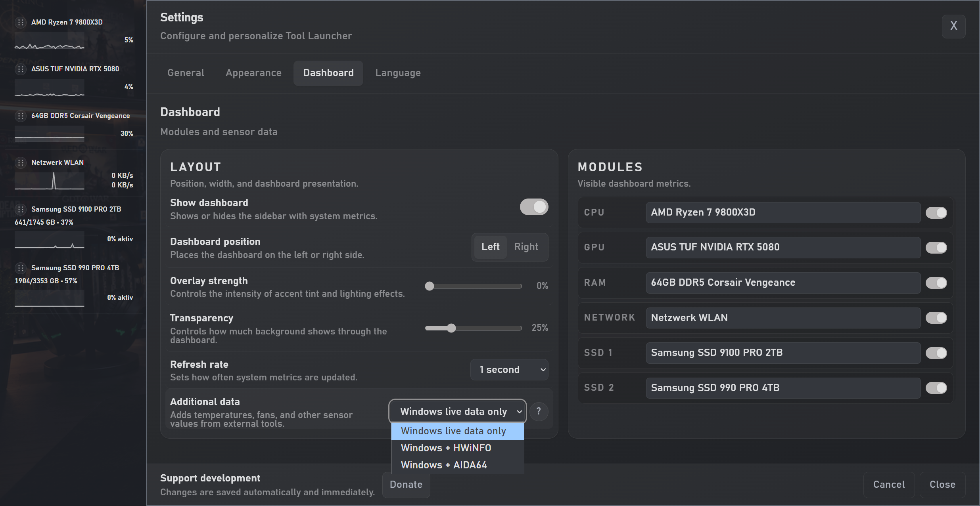
Task: Edit the SSD 1 name field Samsung SSD 9100 PRO 2TB
Action: pos(783,353)
